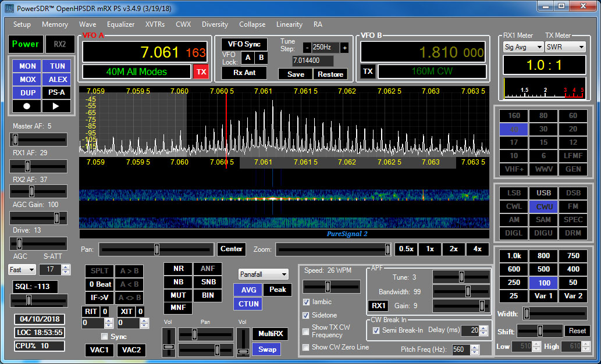Screen dimensions: 601x364
Task: Click the Linearity menu item
Action: point(289,24)
